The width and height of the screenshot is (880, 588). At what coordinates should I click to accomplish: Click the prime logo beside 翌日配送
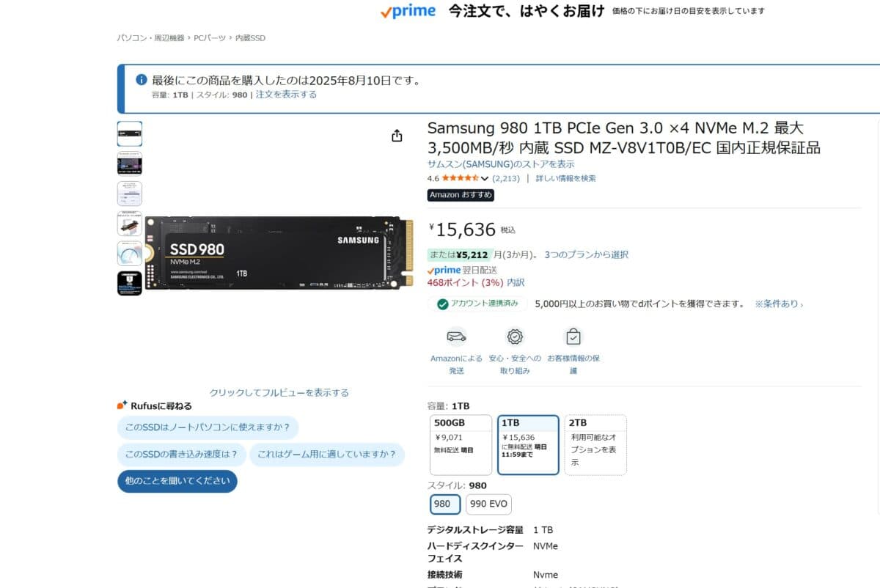444,270
